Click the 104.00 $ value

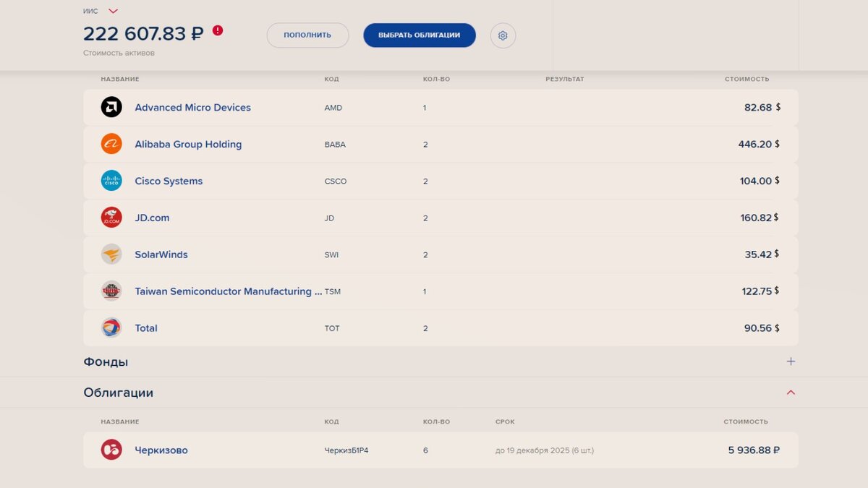pyautogui.click(x=759, y=181)
